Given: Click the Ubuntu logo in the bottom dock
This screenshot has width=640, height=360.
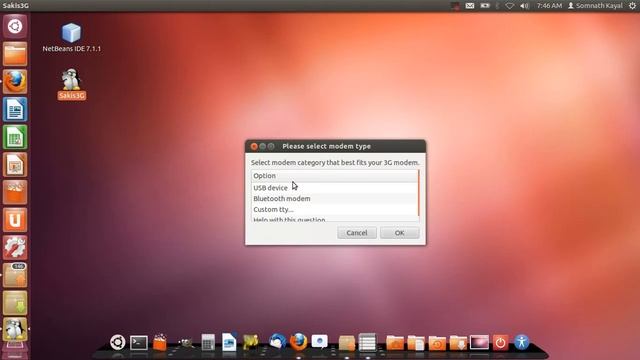Looking at the screenshot, I should click(x=118, y=342).
